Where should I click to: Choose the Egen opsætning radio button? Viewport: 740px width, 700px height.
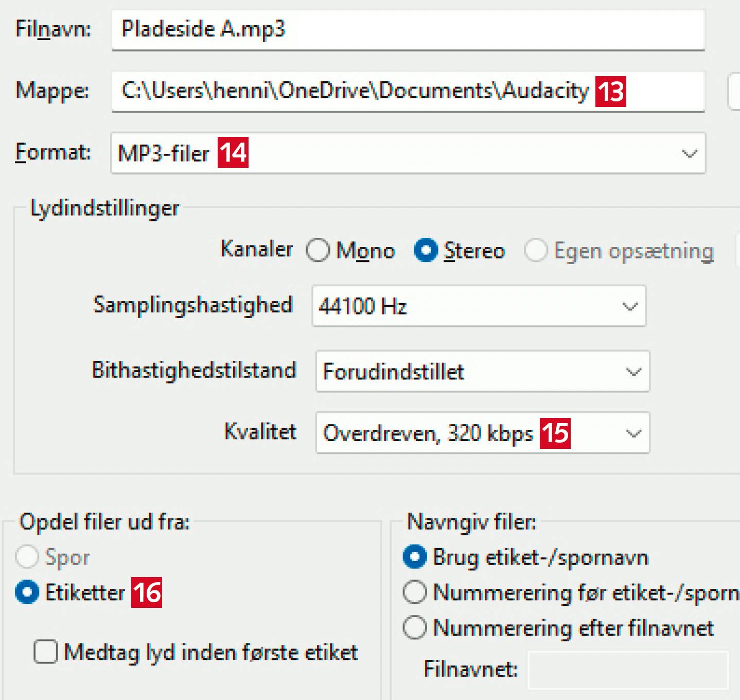pos(536,251)
